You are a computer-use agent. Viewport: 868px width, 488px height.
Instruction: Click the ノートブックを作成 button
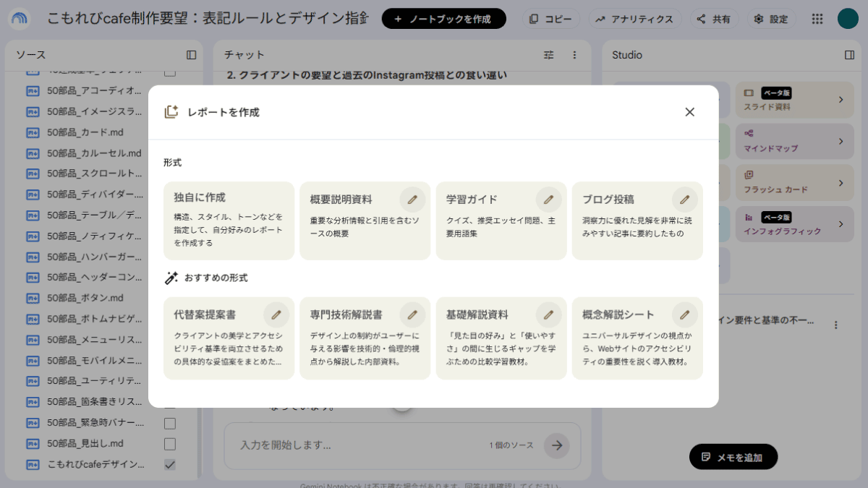(x=443, y=19)
